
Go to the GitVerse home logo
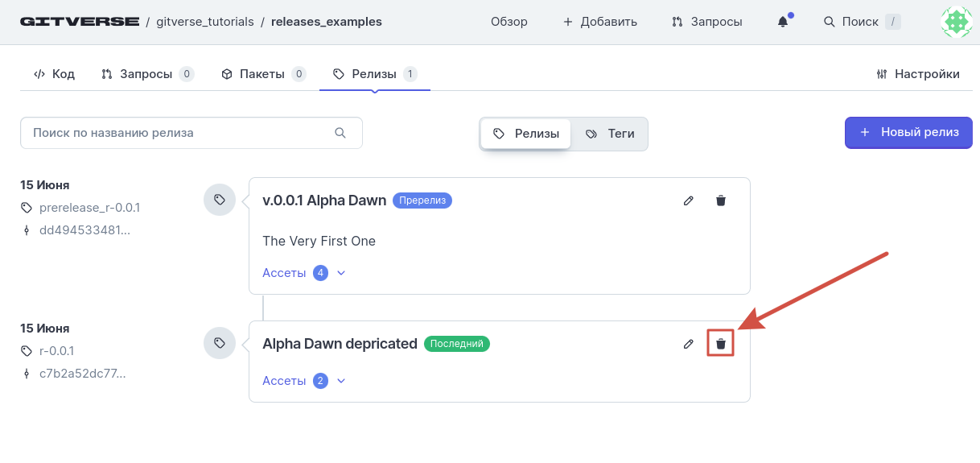80,22
